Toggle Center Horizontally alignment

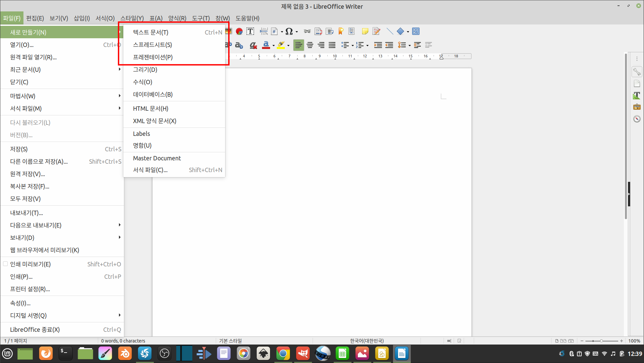click(x=310, y=45)
